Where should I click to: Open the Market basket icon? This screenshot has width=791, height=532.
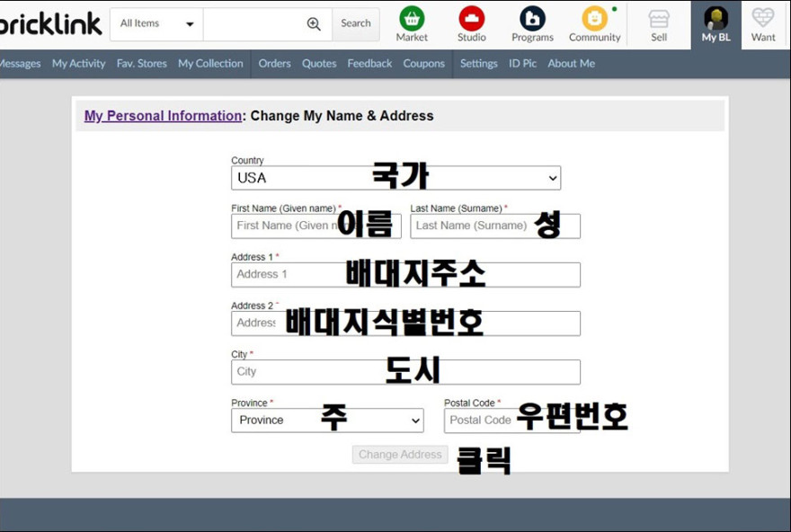pos(412,19)
